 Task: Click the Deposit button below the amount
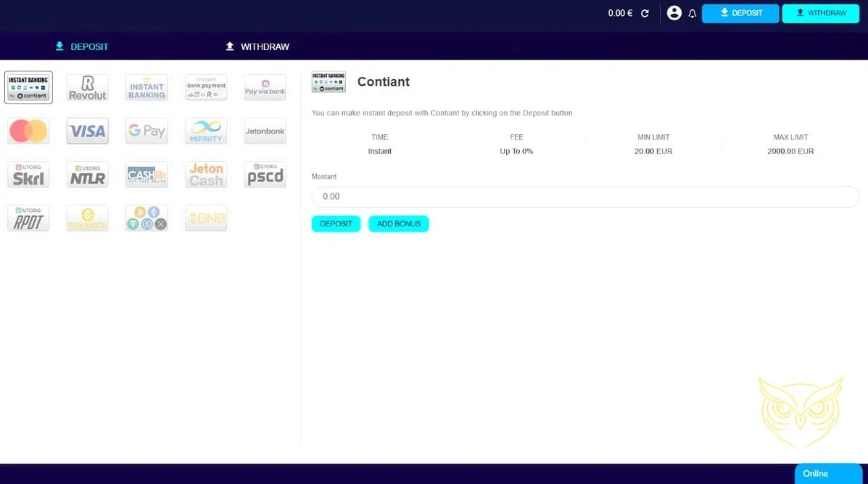(x=336, y=223)
